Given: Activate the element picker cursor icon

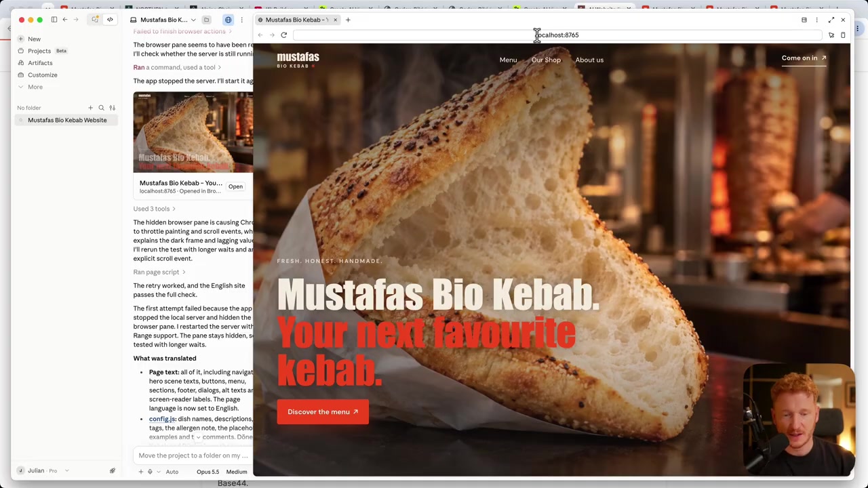Looking at the screenshot, I should [831, 35].
